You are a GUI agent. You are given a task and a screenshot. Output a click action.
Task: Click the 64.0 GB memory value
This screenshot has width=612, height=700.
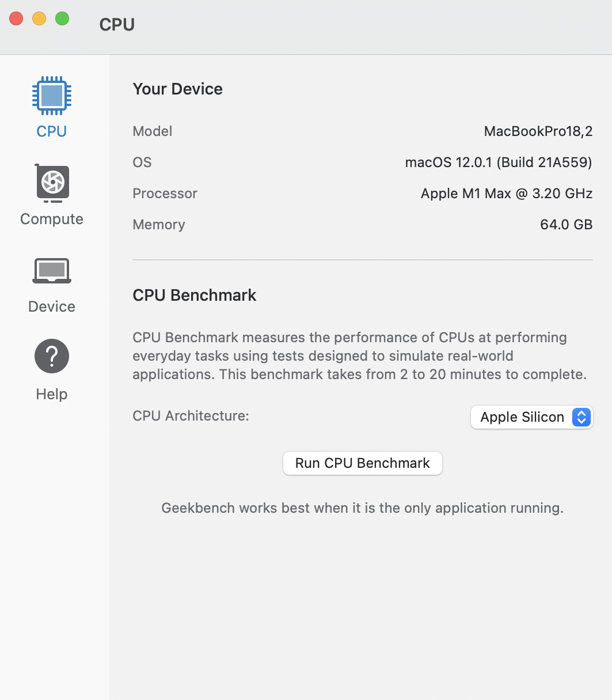567,225
